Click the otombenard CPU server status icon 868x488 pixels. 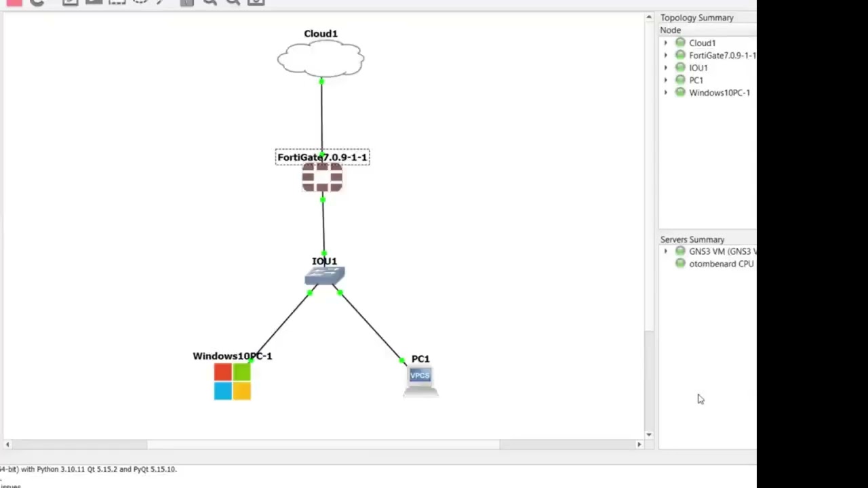point(680,264)
